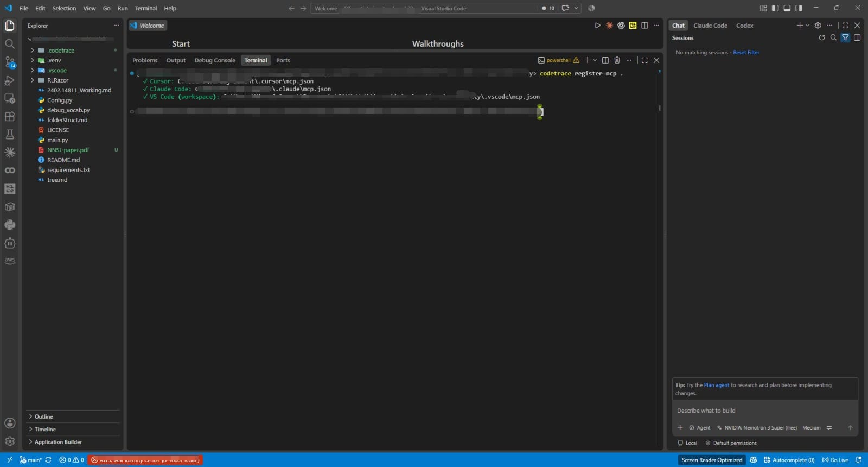Switch to the Debug Console tab

(x=215, y=60)
